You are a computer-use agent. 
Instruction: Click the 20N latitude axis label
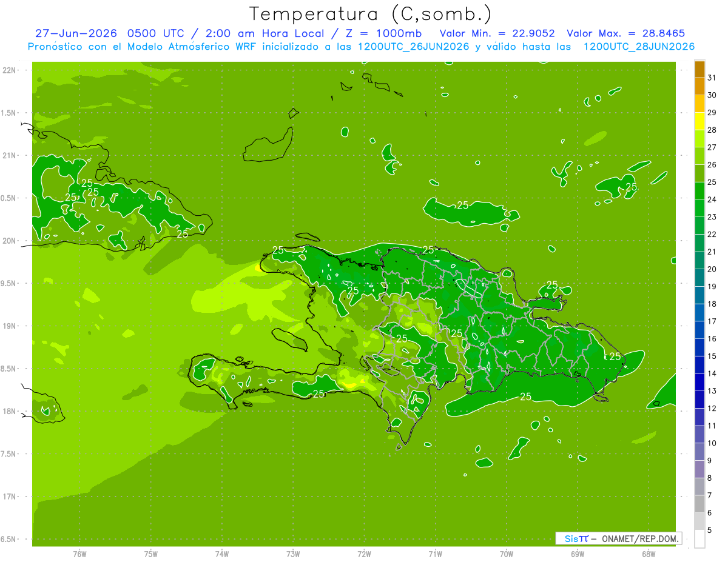8,241
